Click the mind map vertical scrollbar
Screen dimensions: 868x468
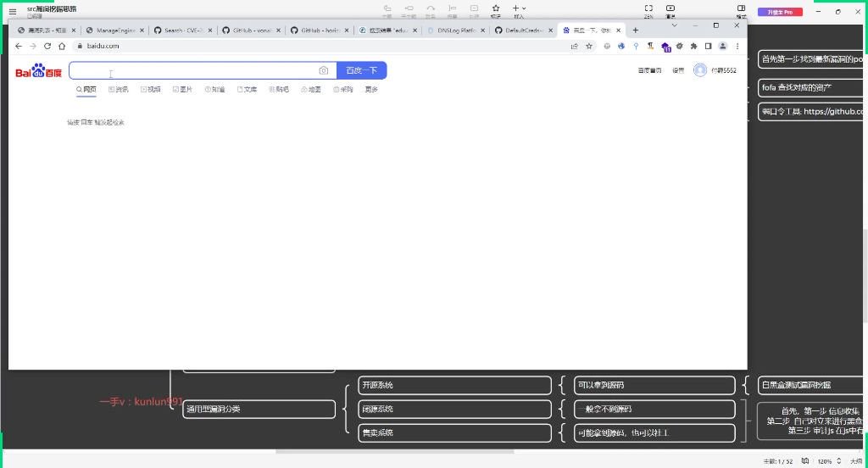click(x=865, y=276)
